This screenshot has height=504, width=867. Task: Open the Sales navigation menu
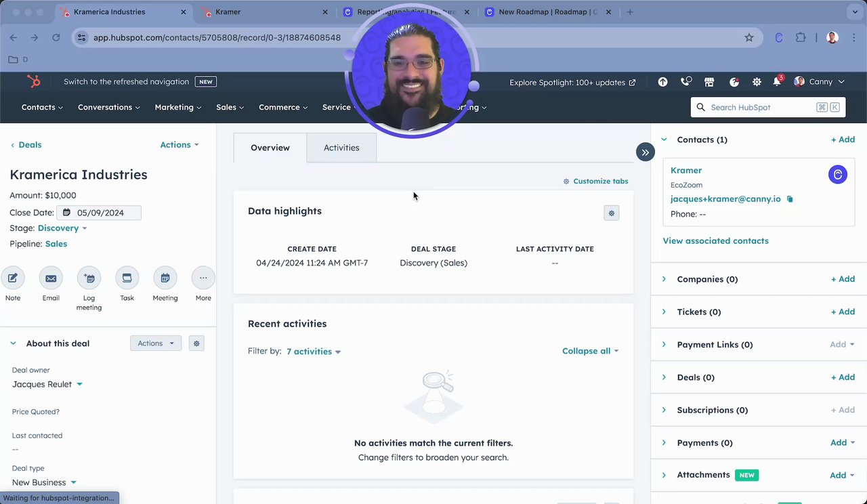click(x=230, y=107)
